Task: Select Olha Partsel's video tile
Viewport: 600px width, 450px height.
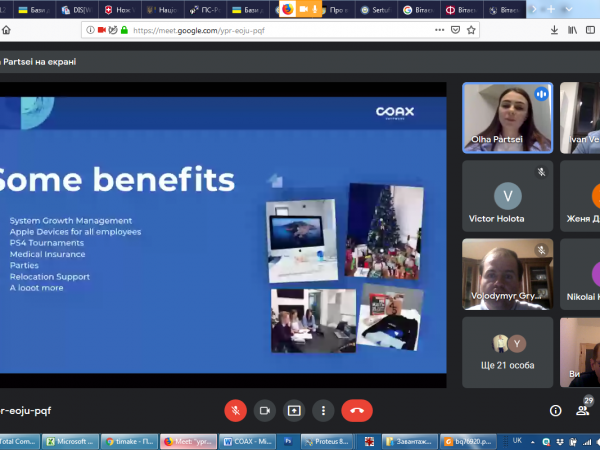Action: (507, 116)
